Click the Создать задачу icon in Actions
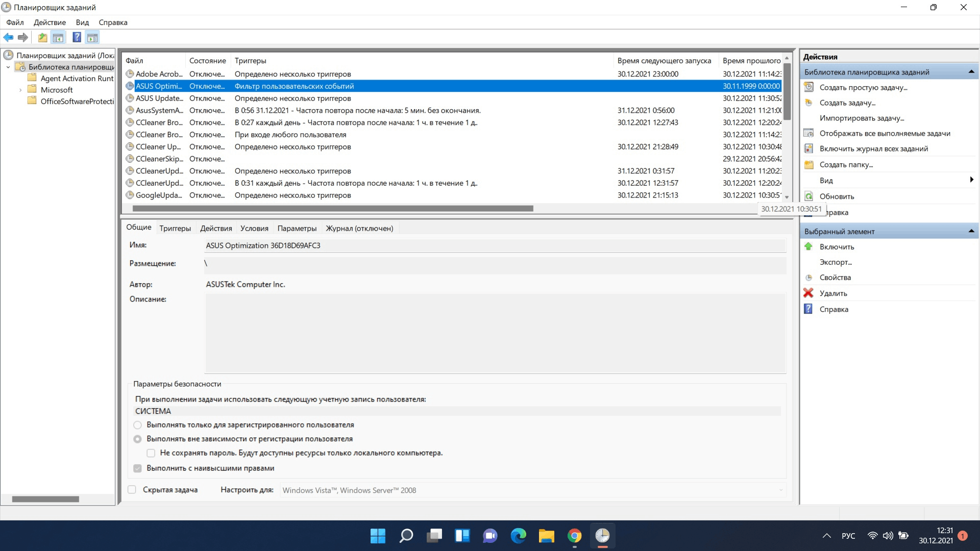 808,103
